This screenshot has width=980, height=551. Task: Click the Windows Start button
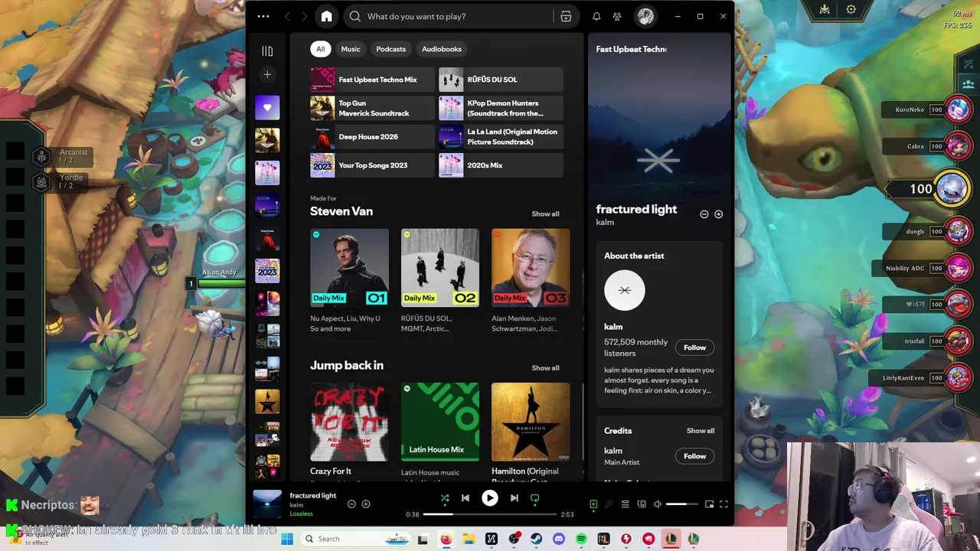coord(287,539)
